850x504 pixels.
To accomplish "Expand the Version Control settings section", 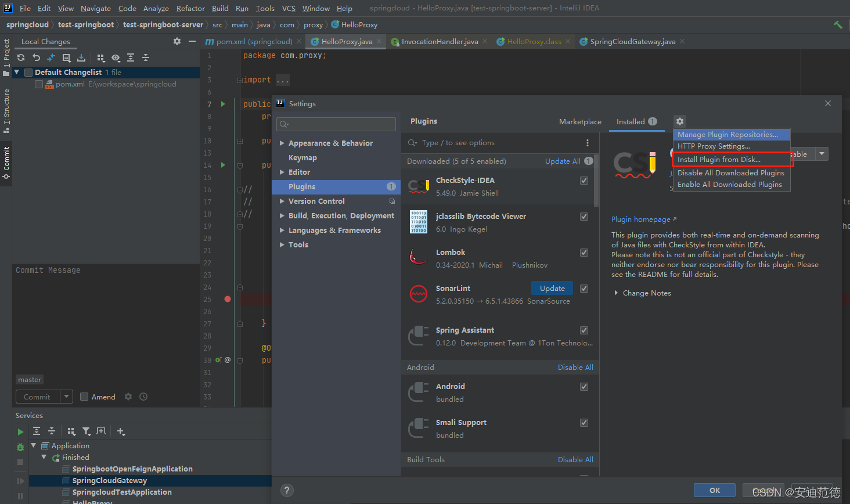I will [x=283, y=201].
